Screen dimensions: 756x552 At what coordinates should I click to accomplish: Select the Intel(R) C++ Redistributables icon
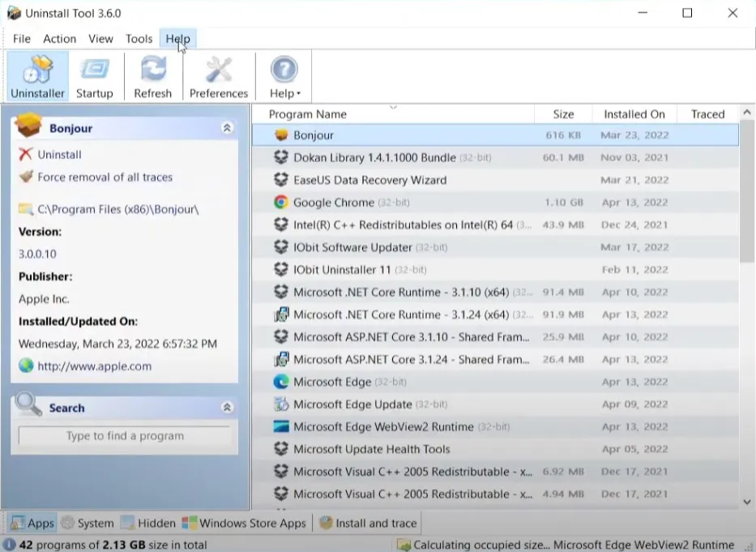tap(281, 225)
